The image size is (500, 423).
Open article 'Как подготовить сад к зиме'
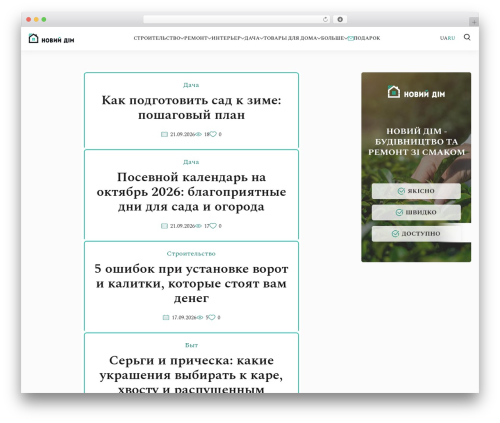click(191, 107)
